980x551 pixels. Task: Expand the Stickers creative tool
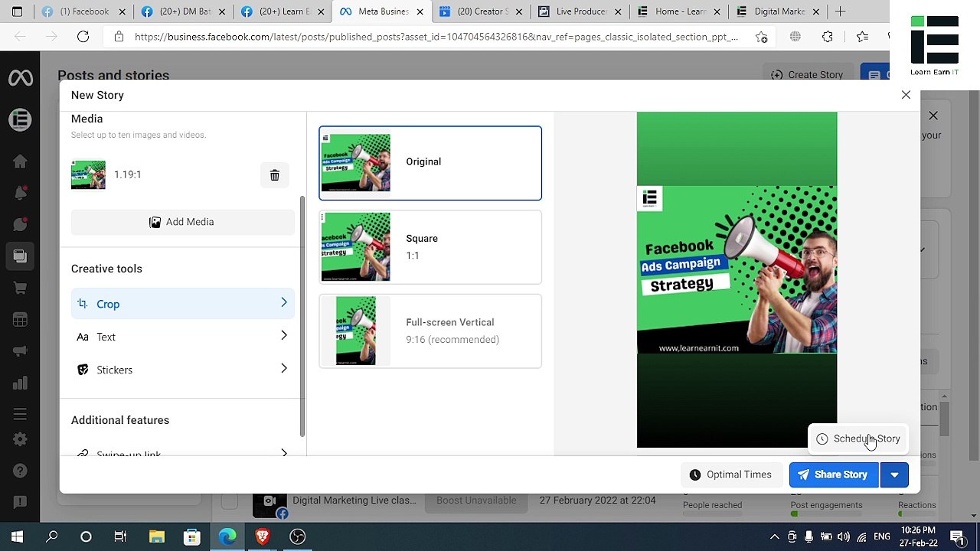182,370
